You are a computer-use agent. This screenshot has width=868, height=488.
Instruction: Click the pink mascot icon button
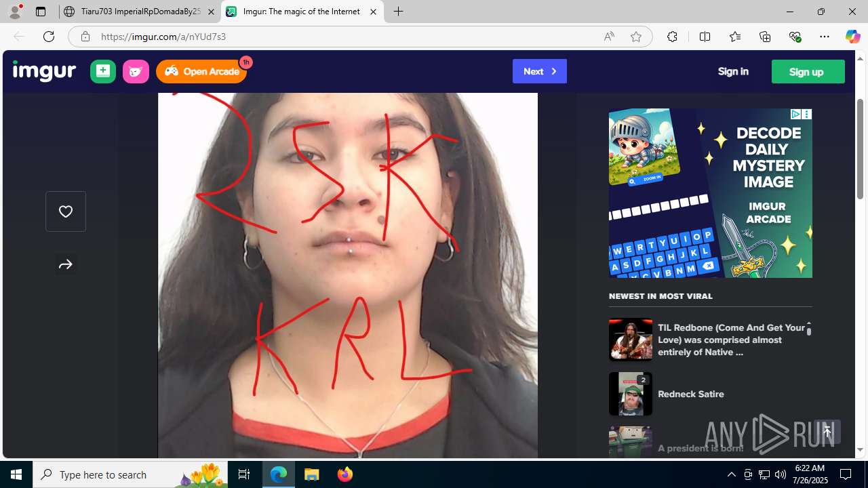(x=136, y=71)
